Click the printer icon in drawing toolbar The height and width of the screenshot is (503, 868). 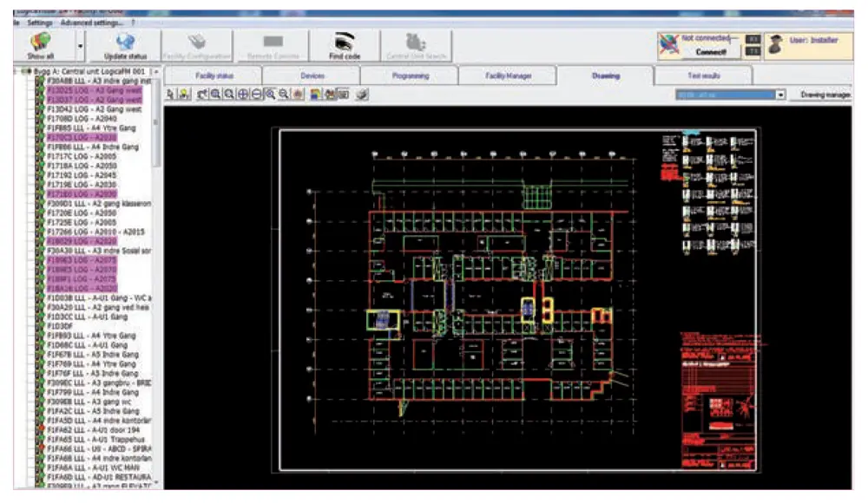pyautogui.click(x=361, y=94)
